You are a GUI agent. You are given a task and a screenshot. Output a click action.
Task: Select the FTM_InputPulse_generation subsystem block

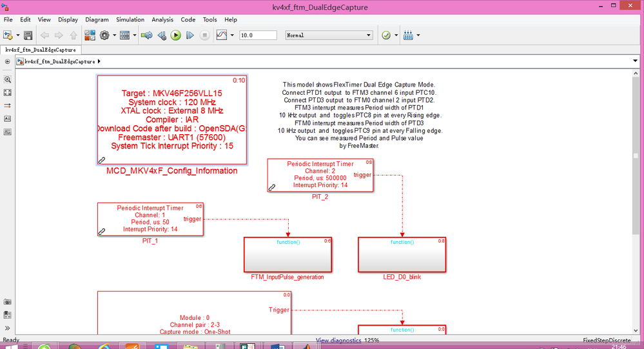pos(288,254)
